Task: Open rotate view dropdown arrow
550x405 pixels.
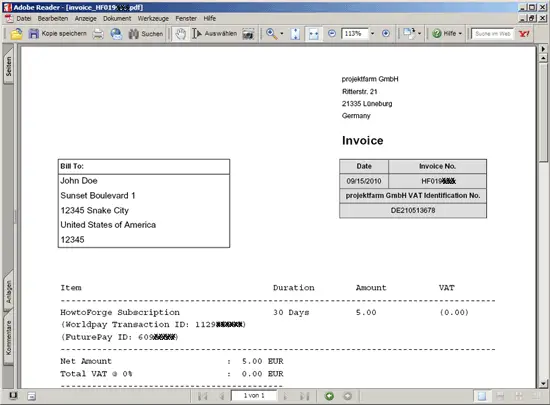Action: (419, 34)
